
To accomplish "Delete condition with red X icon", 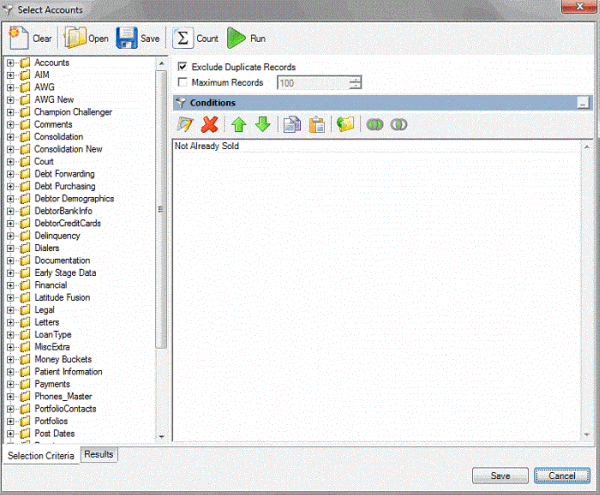I will (209, 124).
